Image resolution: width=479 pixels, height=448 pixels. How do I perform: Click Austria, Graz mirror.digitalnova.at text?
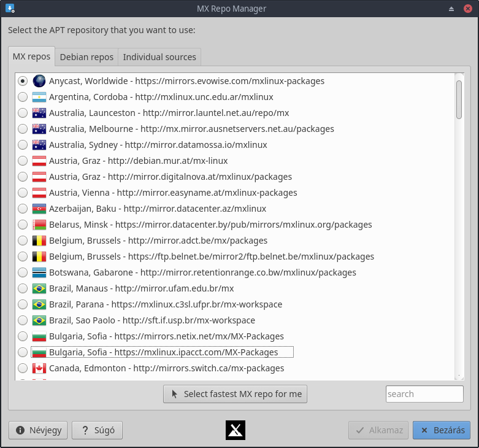(x=171, y=177)
